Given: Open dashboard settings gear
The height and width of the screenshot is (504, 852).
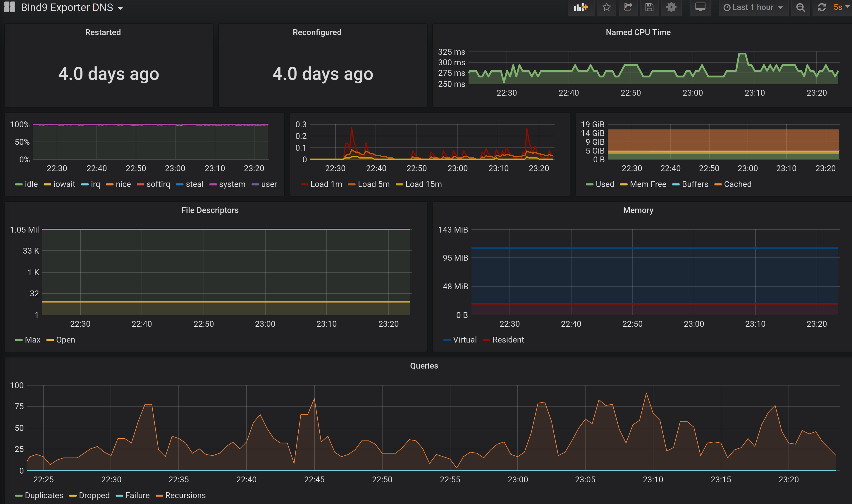Looking at the screenshot, I should click(671, 8).
